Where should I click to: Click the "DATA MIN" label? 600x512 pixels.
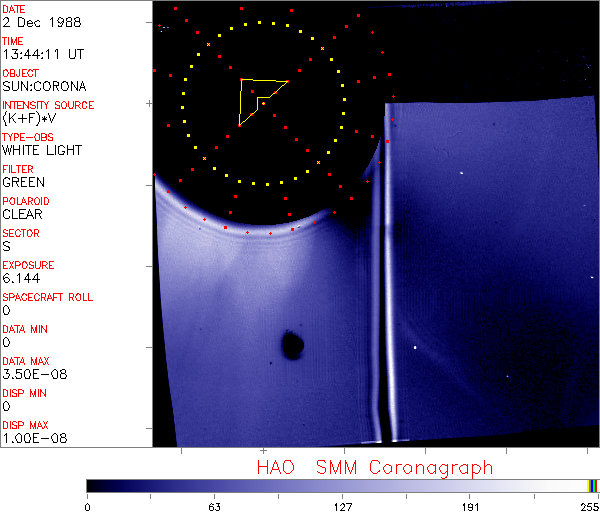[25, 329]
